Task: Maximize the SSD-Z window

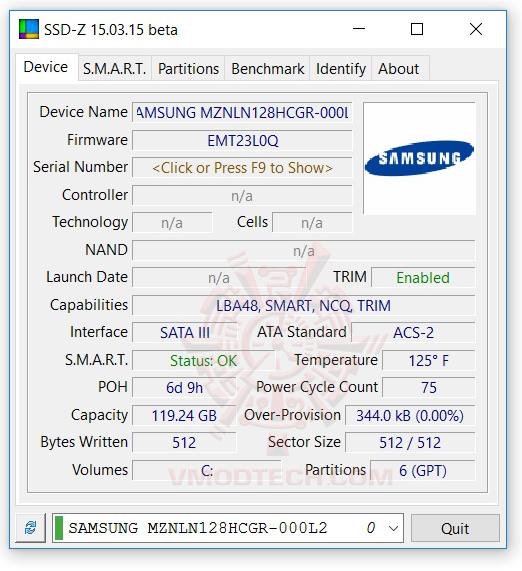Action: coord(417,29)
